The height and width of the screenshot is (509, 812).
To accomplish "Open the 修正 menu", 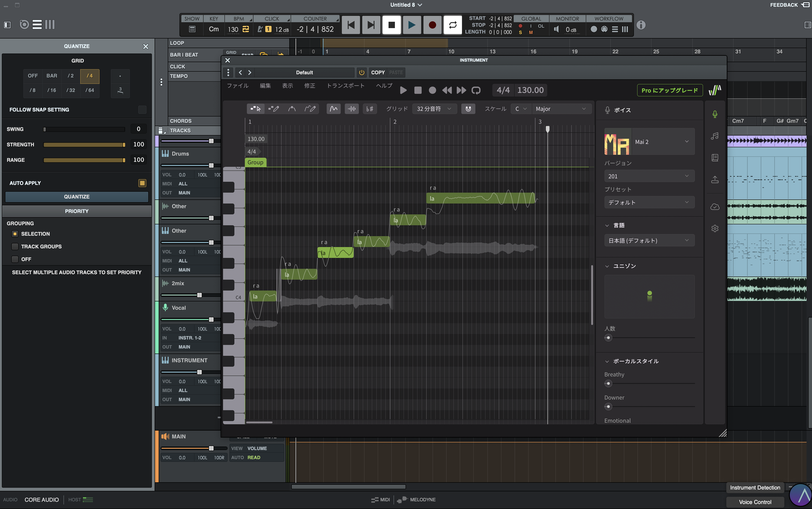I will click(310, 86).
